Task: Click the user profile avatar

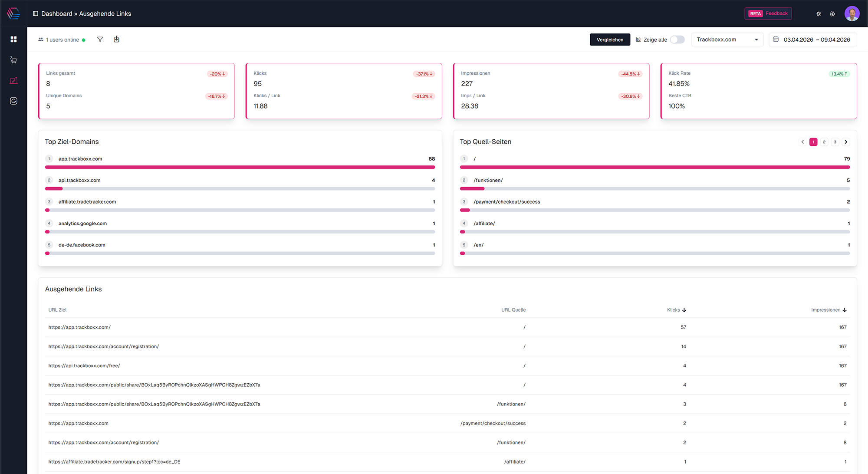Action: pyautogui.click(x=852, y=13)
